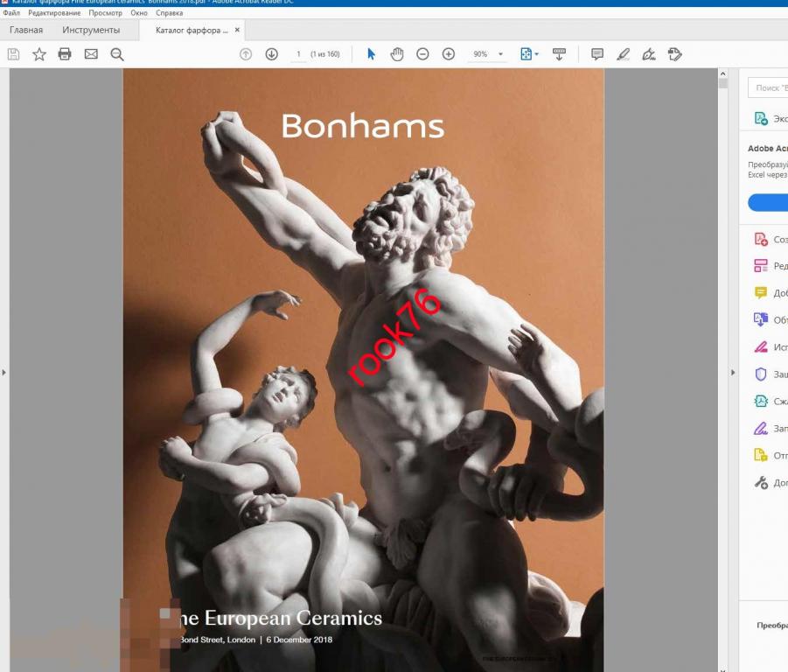Open the Редактирование menu

[x=54, y=13]
